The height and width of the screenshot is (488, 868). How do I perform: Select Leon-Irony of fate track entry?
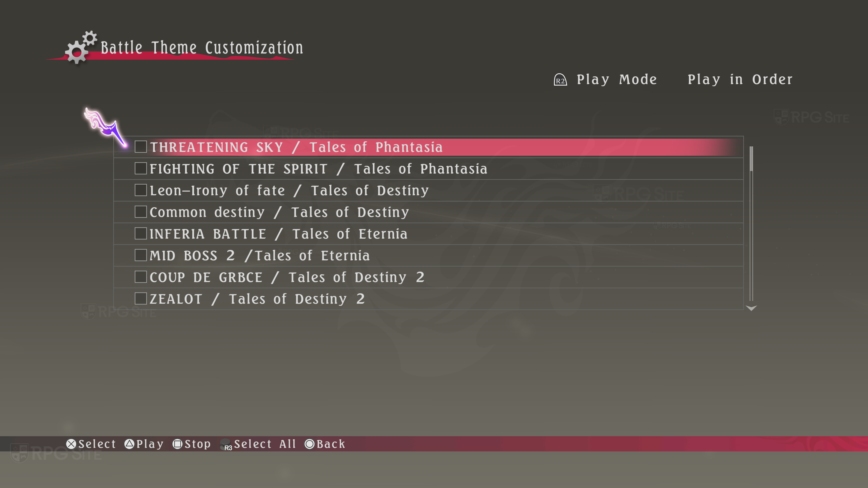coord(289,191)
